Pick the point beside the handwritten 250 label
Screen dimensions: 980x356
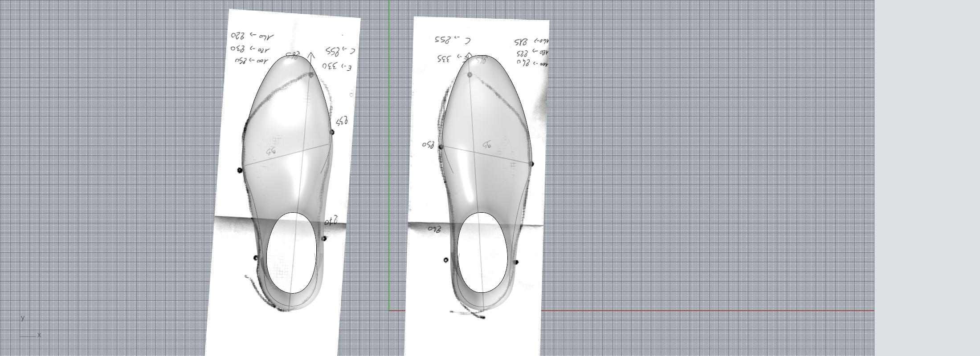[441, 147]
